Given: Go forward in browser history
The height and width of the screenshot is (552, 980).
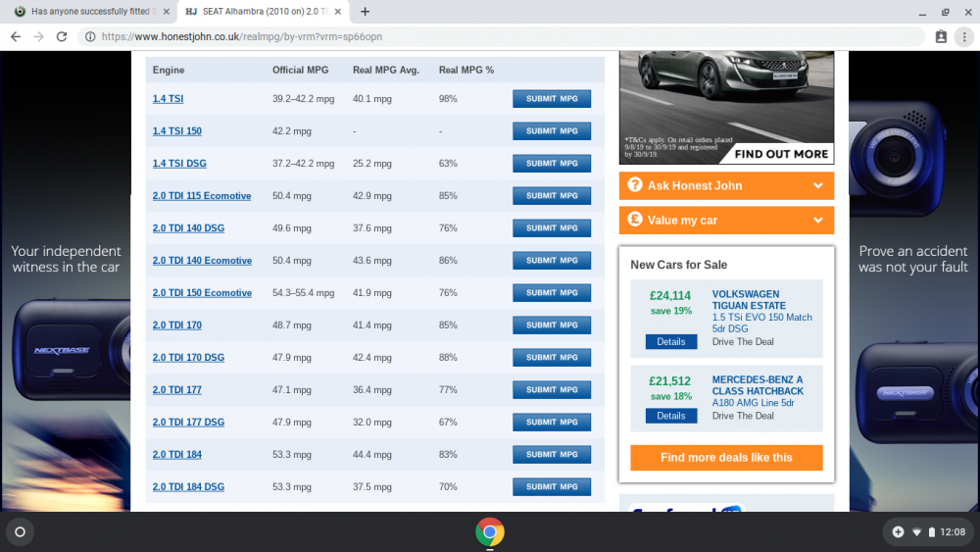Looking at the screenshot, I should click(39, 37).
